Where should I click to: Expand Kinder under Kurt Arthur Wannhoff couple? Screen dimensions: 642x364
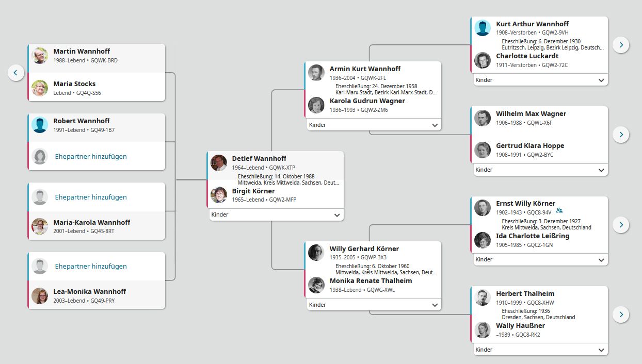(x=540, y=80)
